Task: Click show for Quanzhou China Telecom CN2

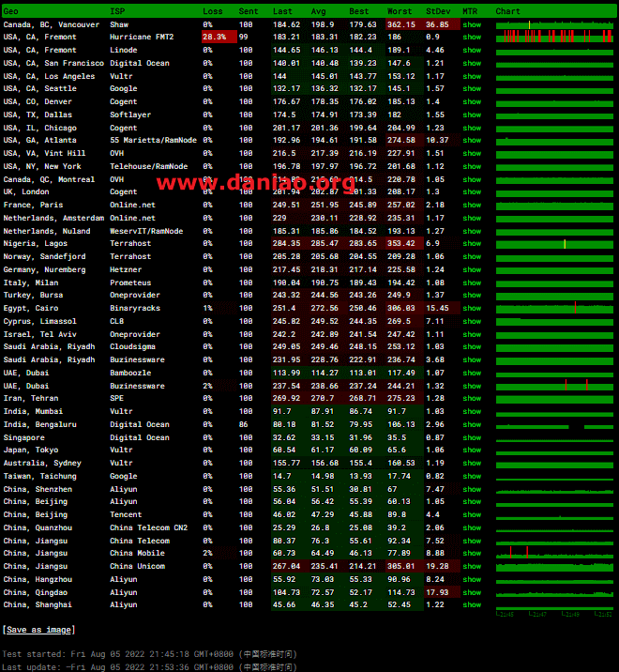Action: [472, 528]
